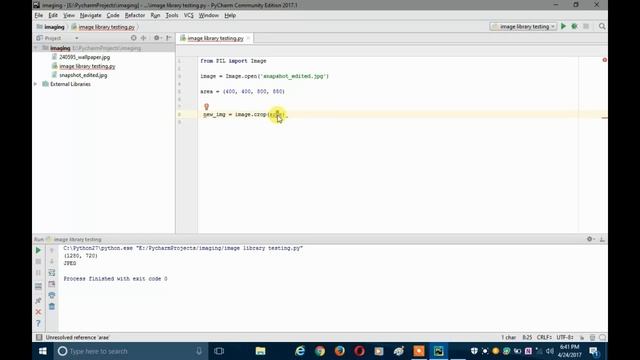
Task: Open File Explorer from taskbar
Action: (260, 351)
